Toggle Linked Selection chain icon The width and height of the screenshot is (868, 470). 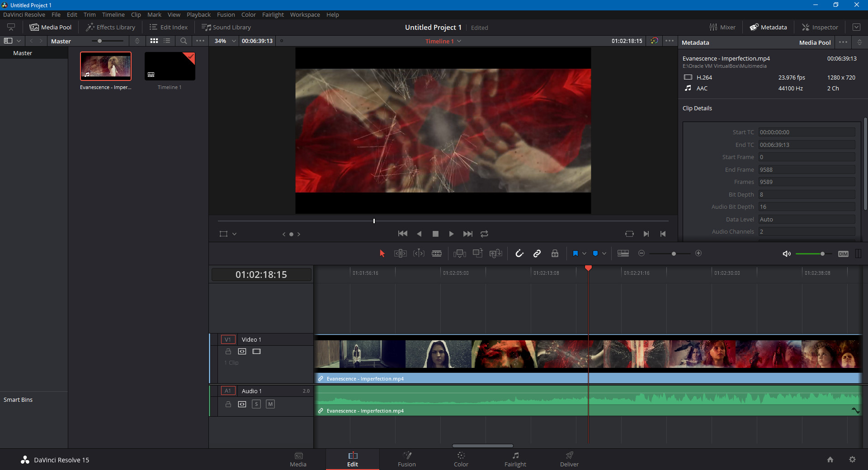(x=537, y=254)
